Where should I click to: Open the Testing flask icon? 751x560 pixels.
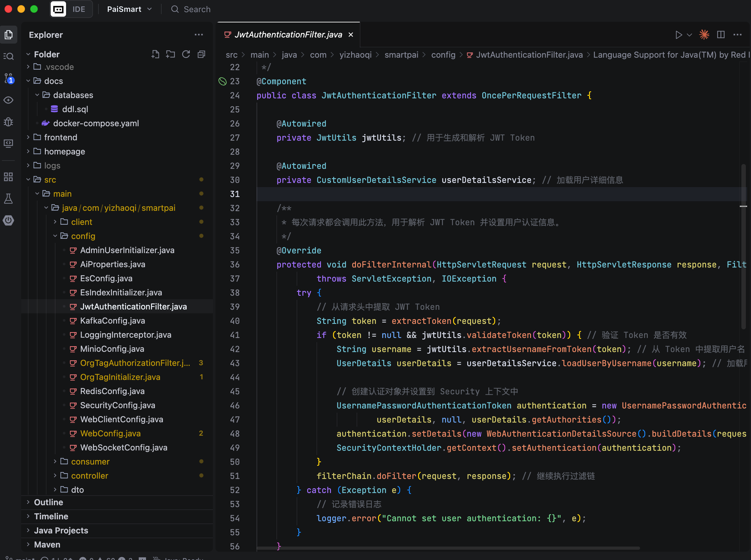pyautogui.click(x=8, y=199)
